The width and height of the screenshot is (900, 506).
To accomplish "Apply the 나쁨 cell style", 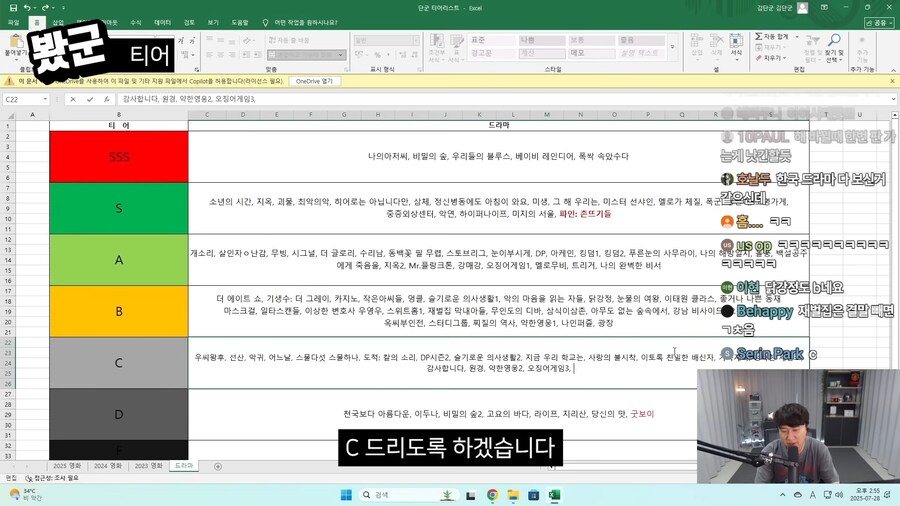I will coord(542,40).
